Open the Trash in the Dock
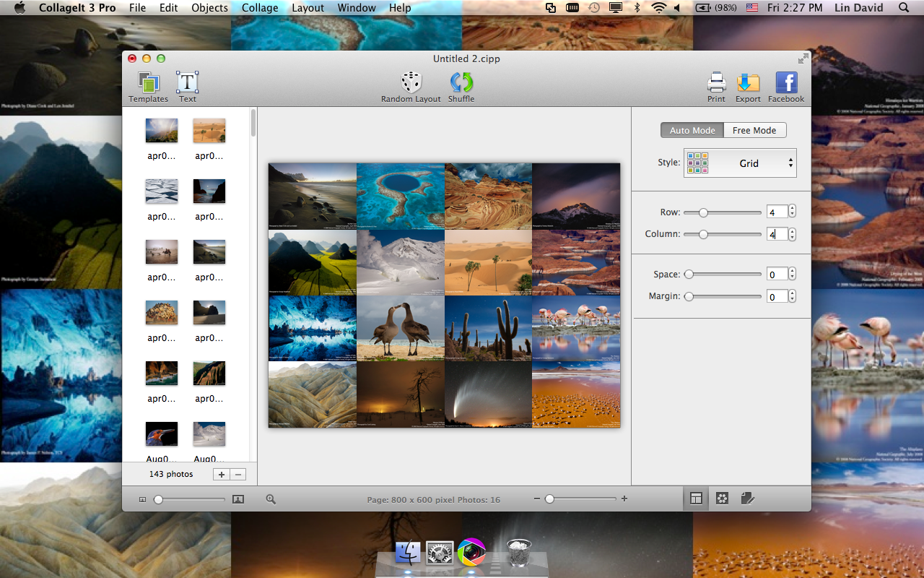 pyautogui.click(x=518, y=553)
